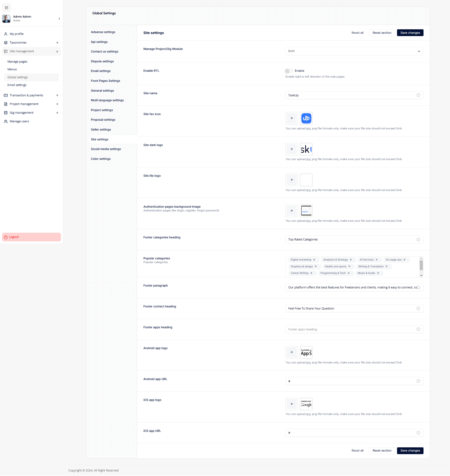Remove the AI Services category tag
Viewport: 450px width, 476px height.
pos(376,260)
